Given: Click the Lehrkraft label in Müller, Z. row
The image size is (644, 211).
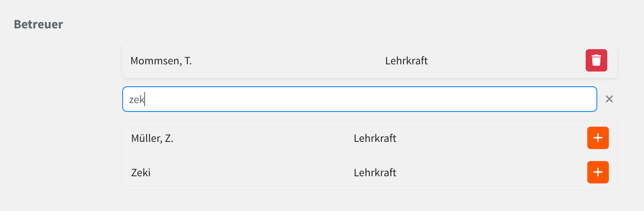Looking at the screenshot, I should 375,138.
